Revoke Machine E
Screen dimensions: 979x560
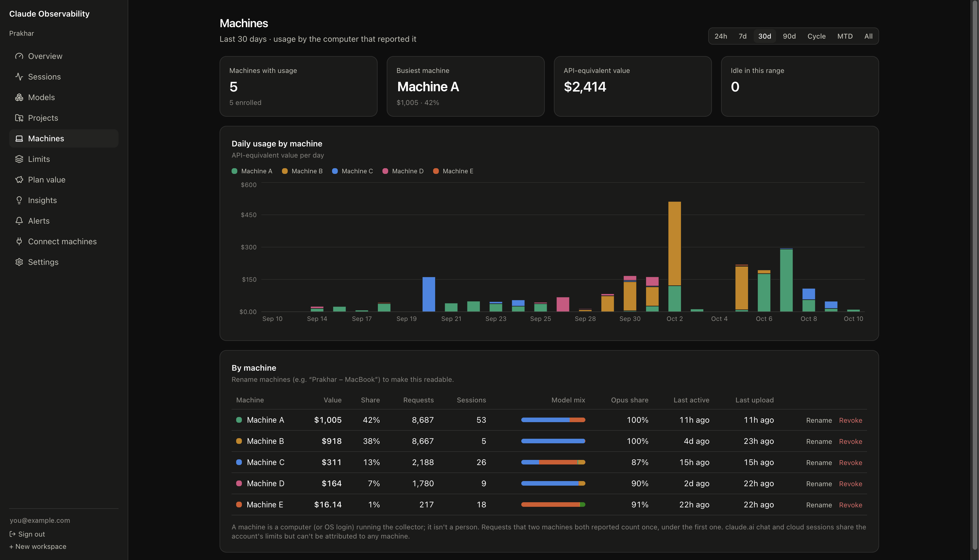click(x=850, y=505)
